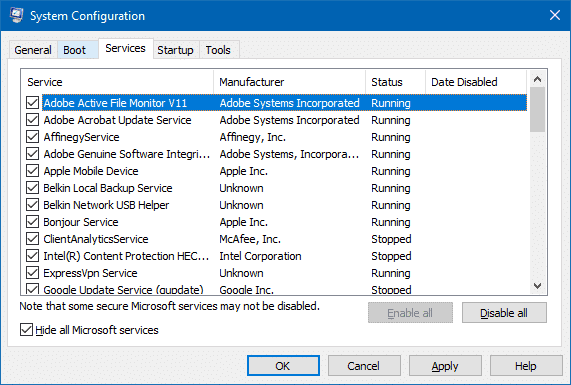The width and height of the screenshot is (571, 385).
Task: Sort by the Service column header
Action: (x=117, y=82)
